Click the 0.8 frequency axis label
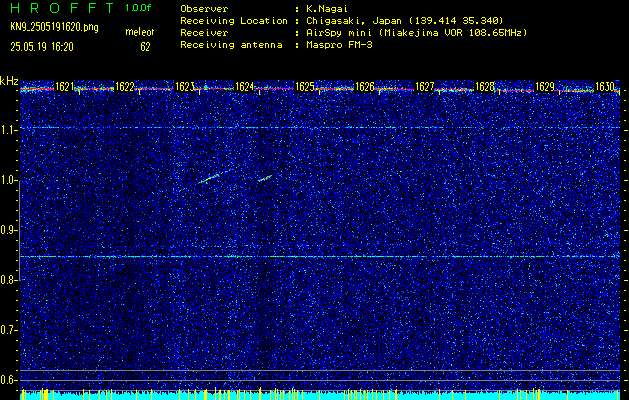The width and height of the screenshot is (629, 400). tap(7, 280)
